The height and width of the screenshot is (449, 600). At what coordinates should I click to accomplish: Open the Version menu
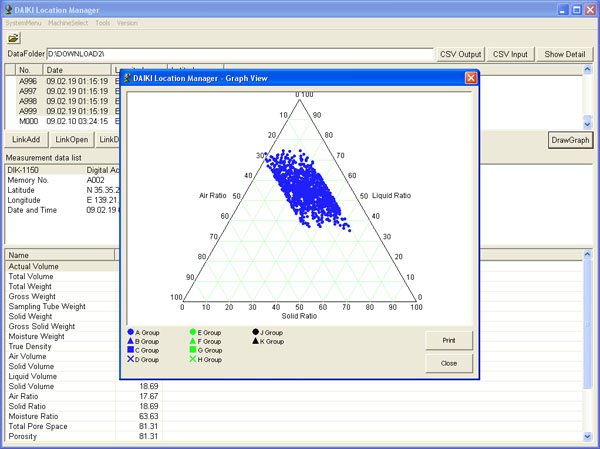click(x=127, y=23)
